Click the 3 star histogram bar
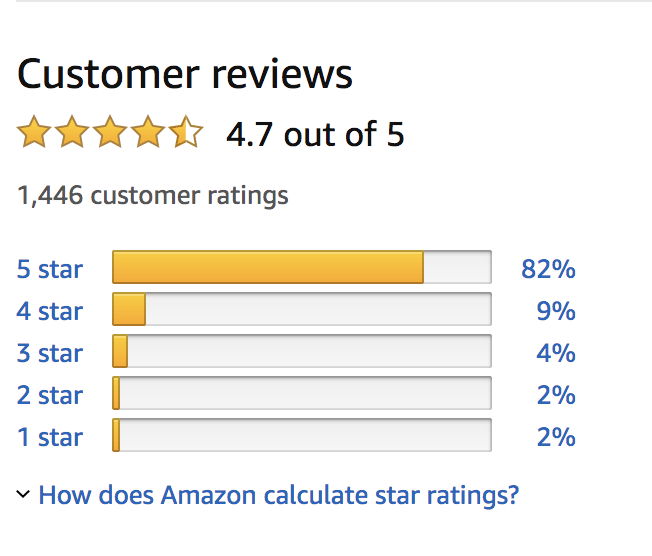This screenshot has height=556, width=652. pyautogui.click(x=302, y=351)
